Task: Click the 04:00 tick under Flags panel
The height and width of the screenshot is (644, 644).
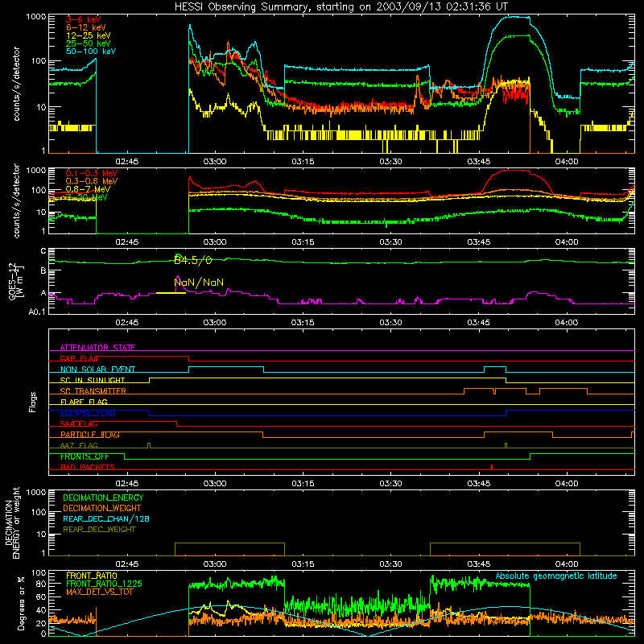Action: coord(567,484)
